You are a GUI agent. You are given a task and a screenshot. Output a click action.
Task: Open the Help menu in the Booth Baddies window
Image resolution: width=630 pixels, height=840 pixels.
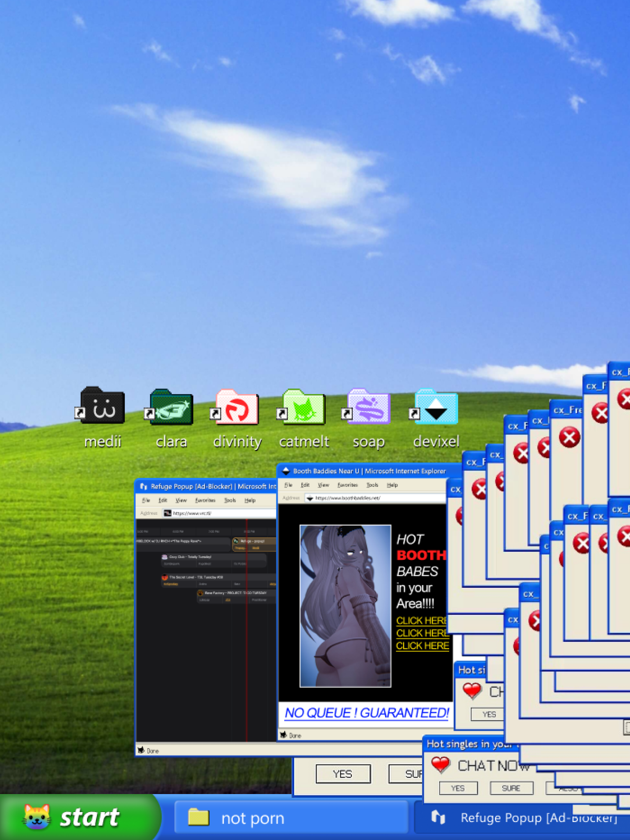click(x=392, y=485)
